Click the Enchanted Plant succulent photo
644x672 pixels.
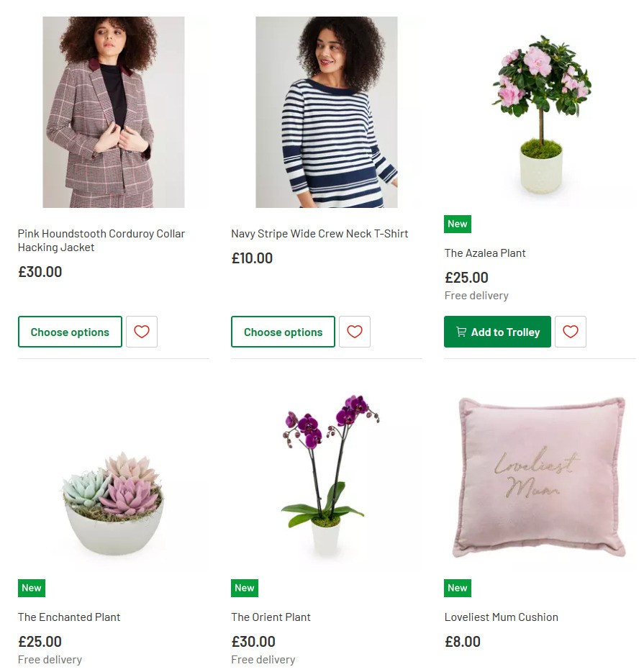(113, 476)
